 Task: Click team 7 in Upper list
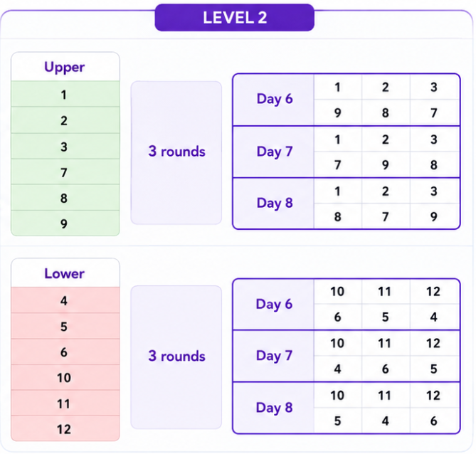(65, 171)
